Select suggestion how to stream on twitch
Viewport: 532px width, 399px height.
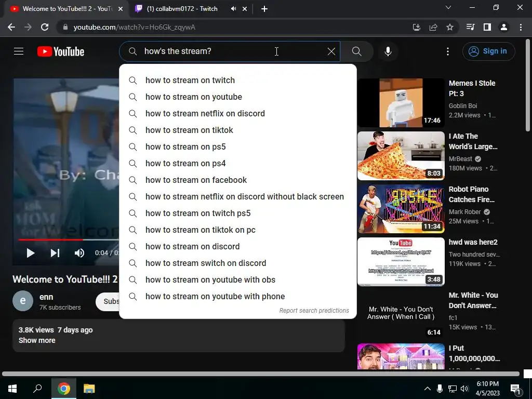238,81
